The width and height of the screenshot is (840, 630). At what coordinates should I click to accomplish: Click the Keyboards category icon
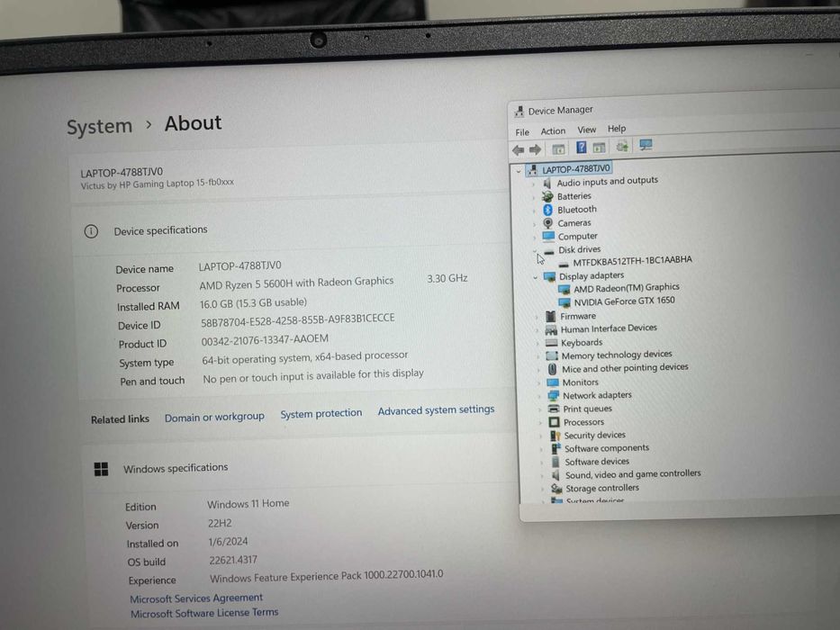551,343
